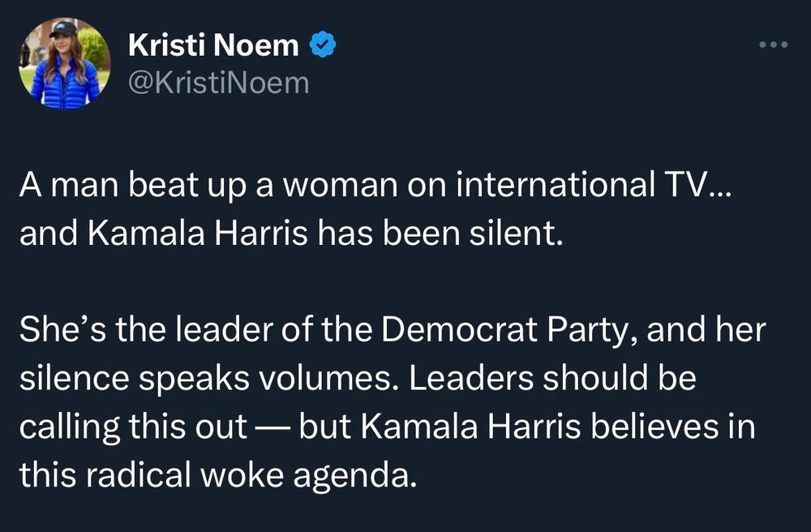Click 'Kamala Harris' in the first paragraph

pos(198,234)
